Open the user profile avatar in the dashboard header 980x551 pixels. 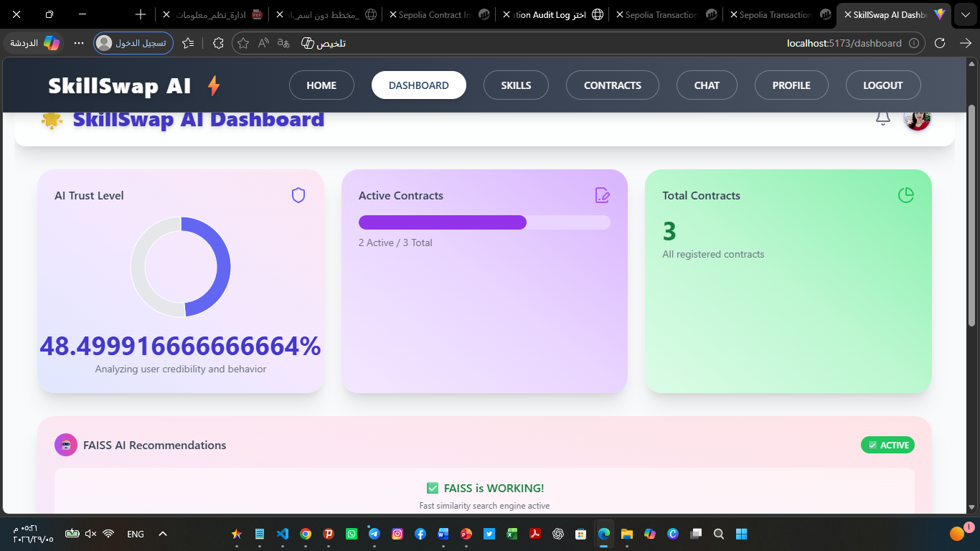point(918,119)
